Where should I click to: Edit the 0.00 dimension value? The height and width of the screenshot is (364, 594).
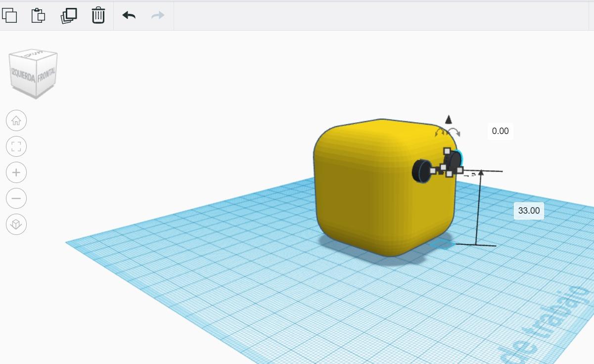500,131
